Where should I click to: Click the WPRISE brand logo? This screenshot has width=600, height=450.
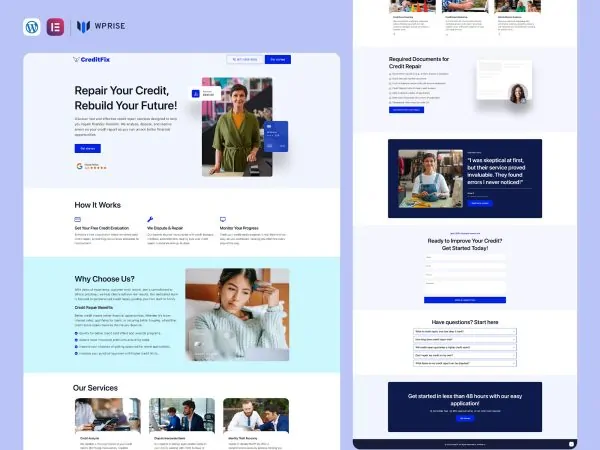tap(101, 26)
